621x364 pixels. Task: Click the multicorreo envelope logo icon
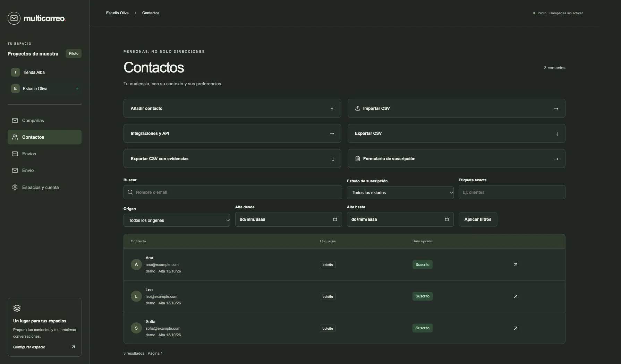tap(14, 18)
